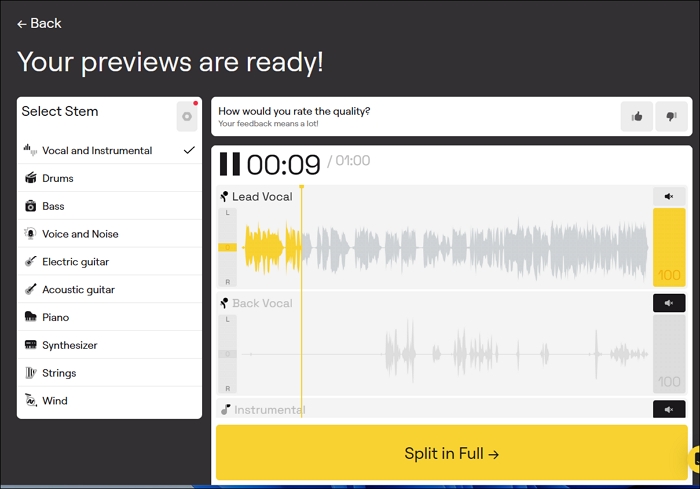Viewport: 700px width, 489px height.
Task: Select the Electric guitar stem
Action: (x=75, y=262)
